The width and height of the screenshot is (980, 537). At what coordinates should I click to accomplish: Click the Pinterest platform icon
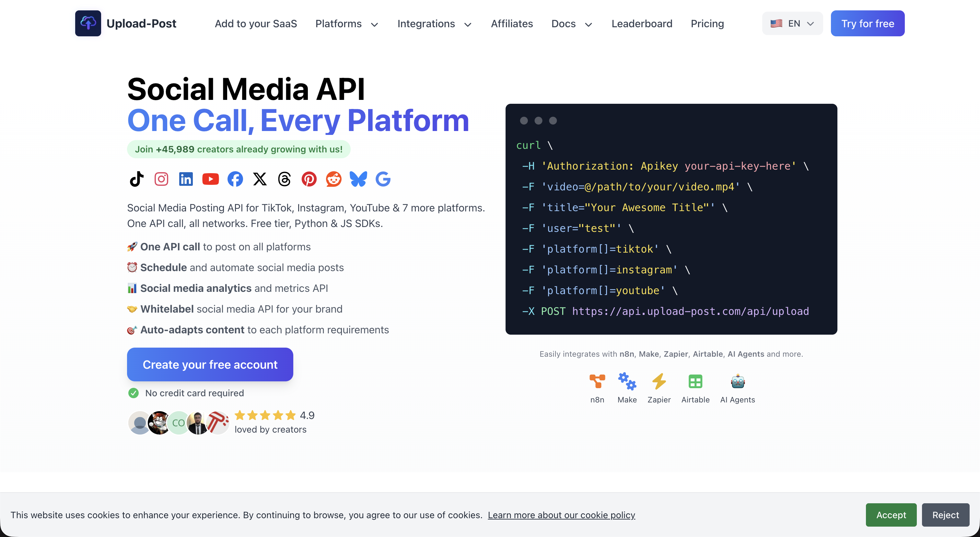[x=309, y=179]
